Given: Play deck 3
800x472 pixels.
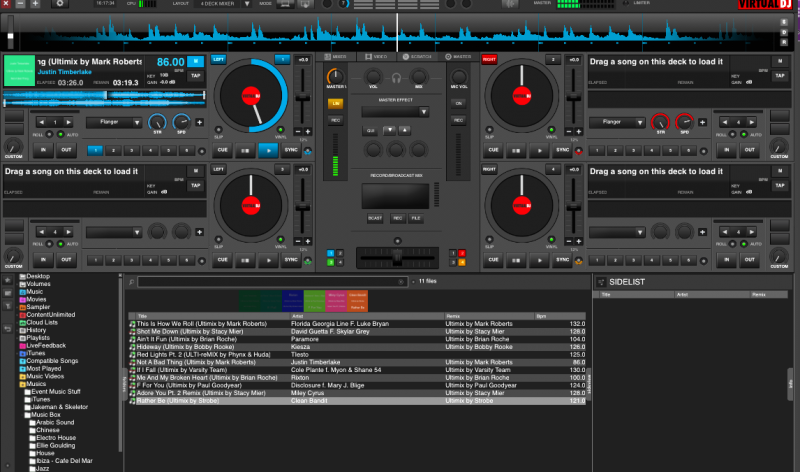Looking at the screenshot, I should [x=268, y=260].
